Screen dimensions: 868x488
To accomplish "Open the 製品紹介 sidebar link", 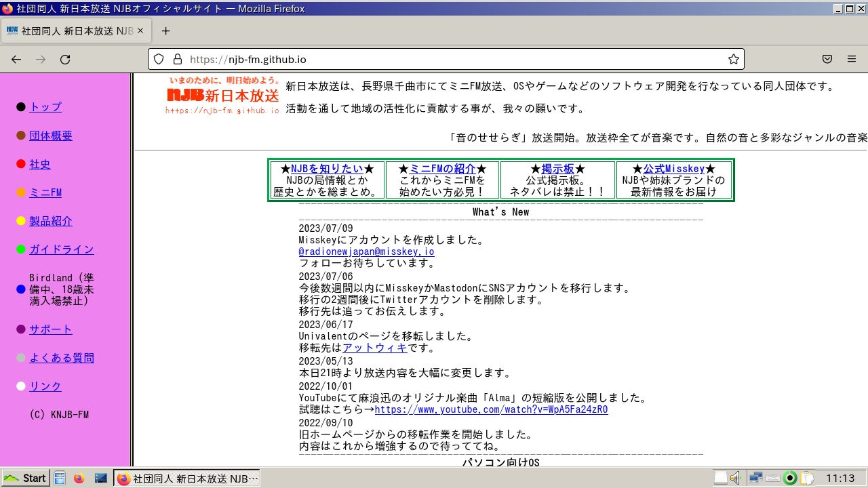I will point(51,221).
